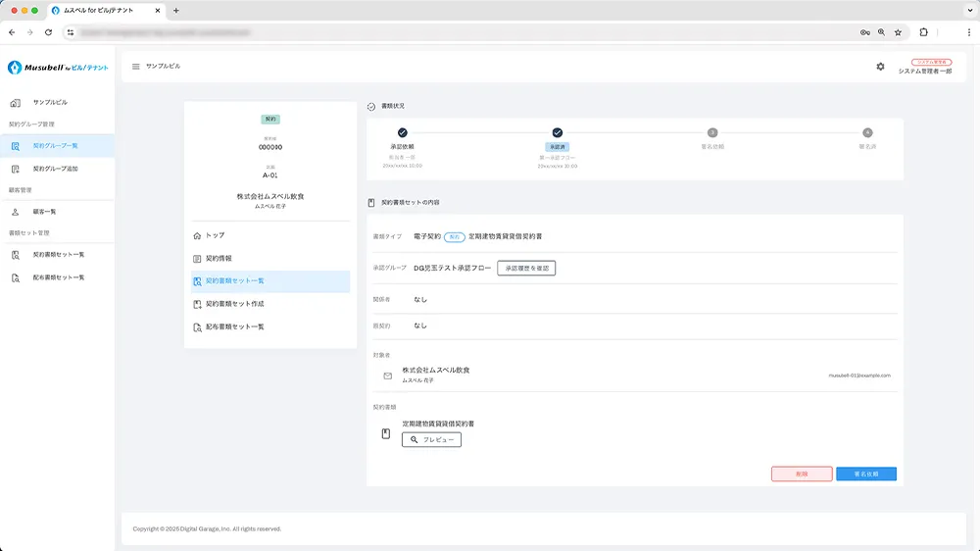
Task: Click the サンプルビル building icon in sidebar
Action: [x=15, y=103]
